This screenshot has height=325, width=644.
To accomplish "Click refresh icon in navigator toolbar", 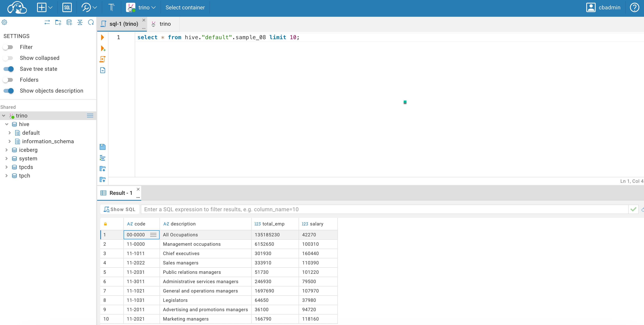I will (x=91, y=22).
